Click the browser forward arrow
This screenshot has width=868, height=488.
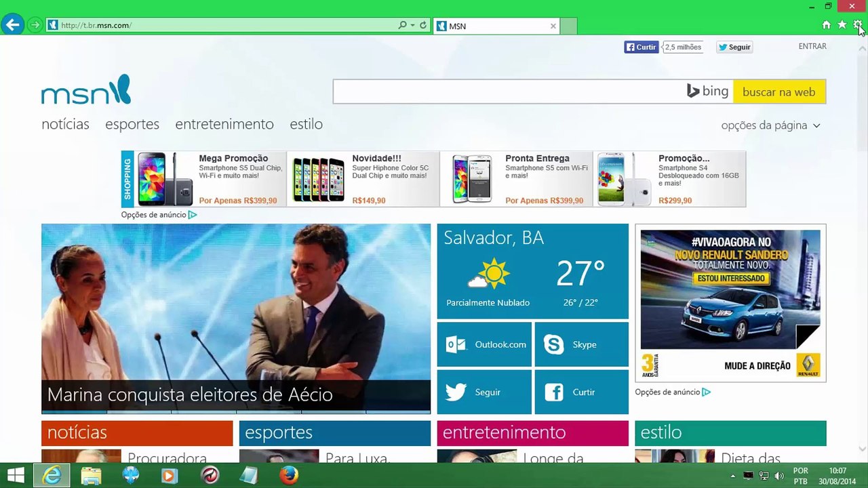click(35, 25)
